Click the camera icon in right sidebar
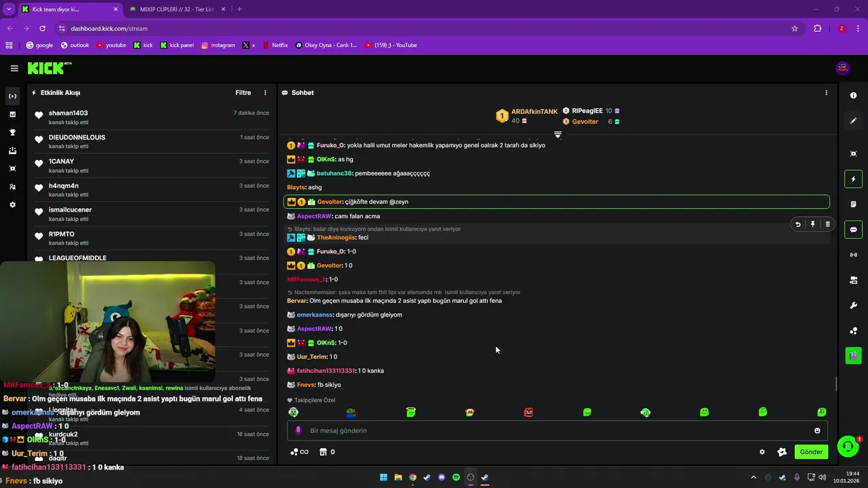 [853, 280]
